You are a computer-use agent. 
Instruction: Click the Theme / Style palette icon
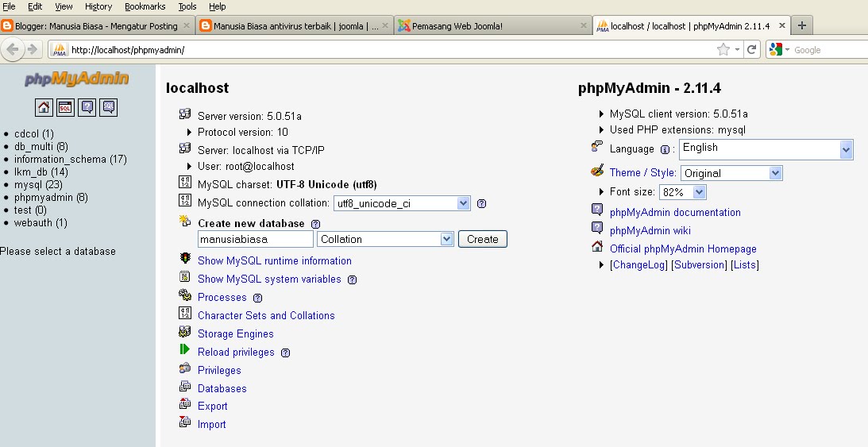pyautogui.click(x=597, y=171)
